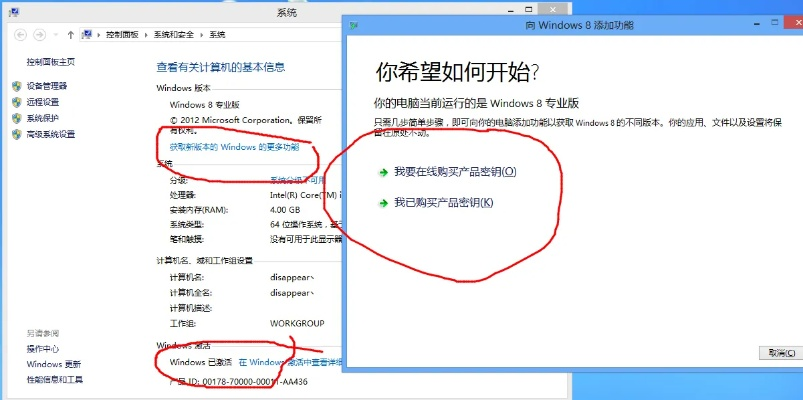Click shield icon beside 设备管理器
The height and width of the screenshot is (400, 803).
(x=17, y=86)
